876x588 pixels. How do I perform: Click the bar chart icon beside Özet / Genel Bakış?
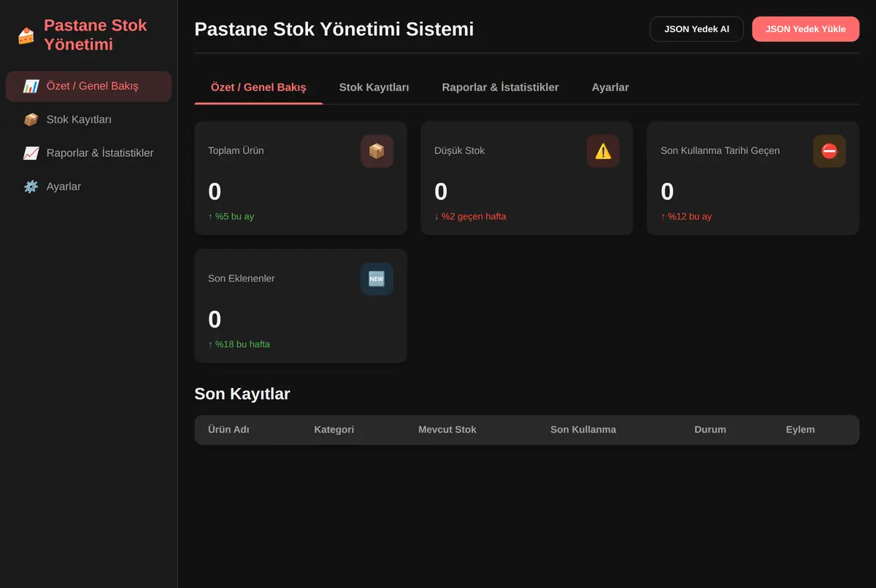coord(31,86)
